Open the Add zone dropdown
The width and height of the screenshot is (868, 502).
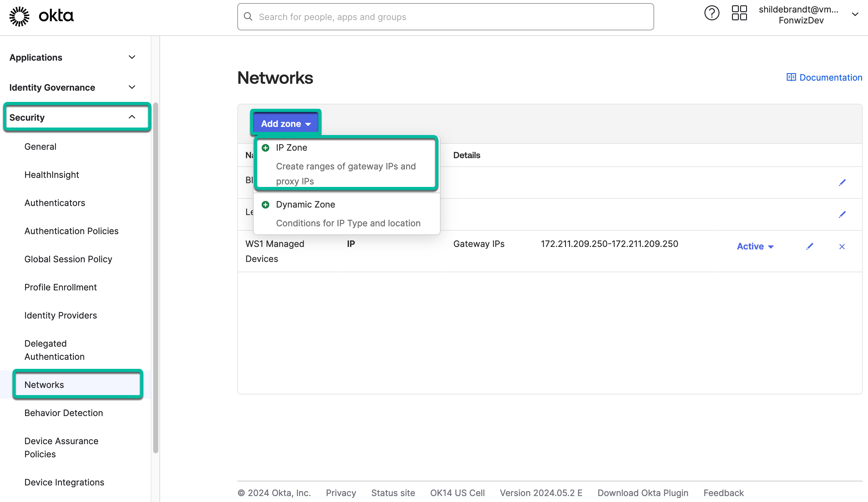285,123
